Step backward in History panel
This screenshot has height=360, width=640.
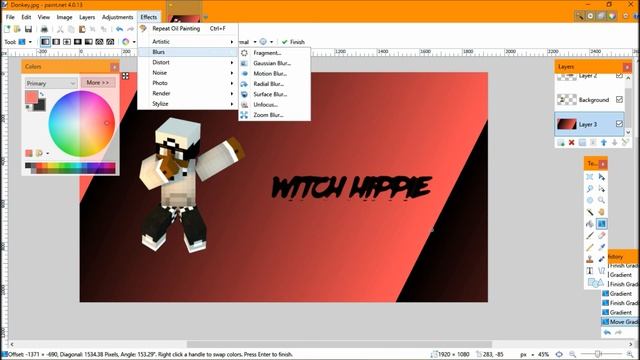tap(607, 333)
